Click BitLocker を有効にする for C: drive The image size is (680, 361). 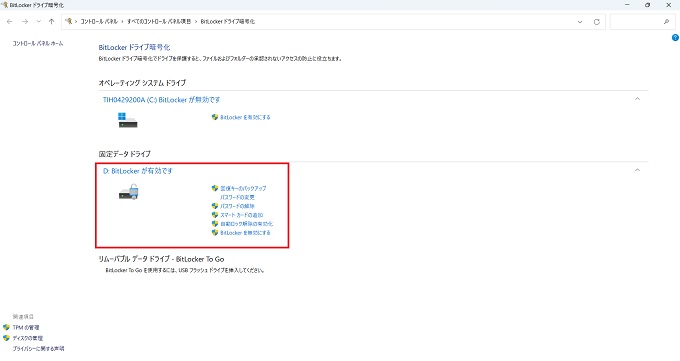click(245, 117)
